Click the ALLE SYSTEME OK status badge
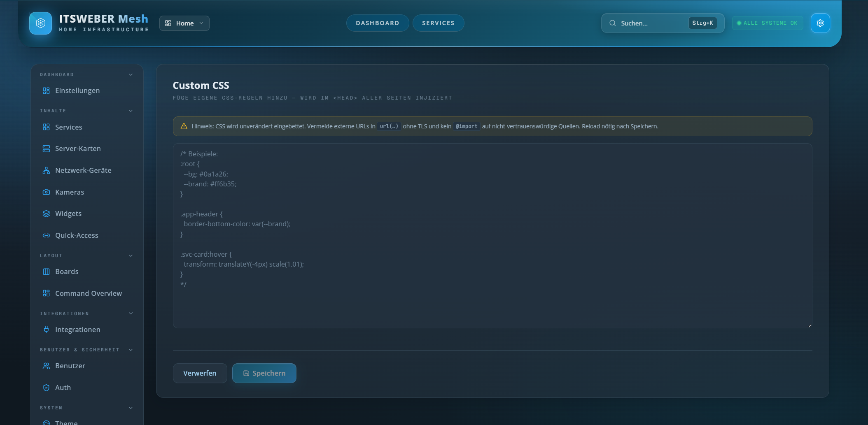Viewport: 868px width, 425px height. pos(767,23)
